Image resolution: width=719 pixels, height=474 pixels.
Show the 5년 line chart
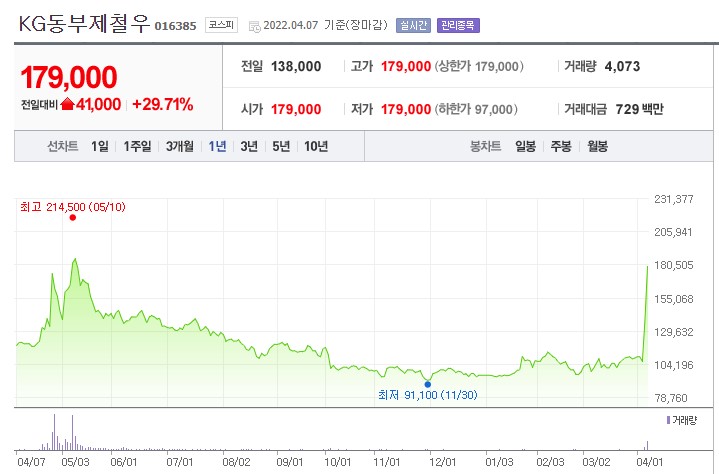click(x=281, y=146)
